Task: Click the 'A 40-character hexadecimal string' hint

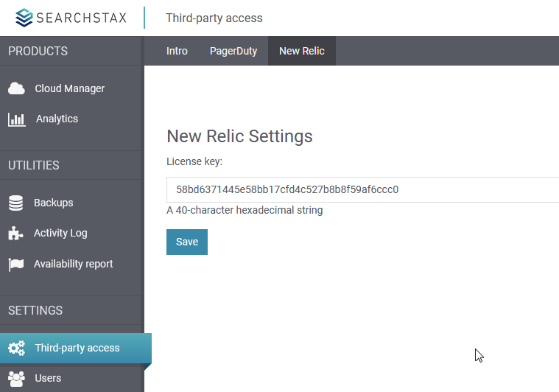Action: [x=245, y=210]
